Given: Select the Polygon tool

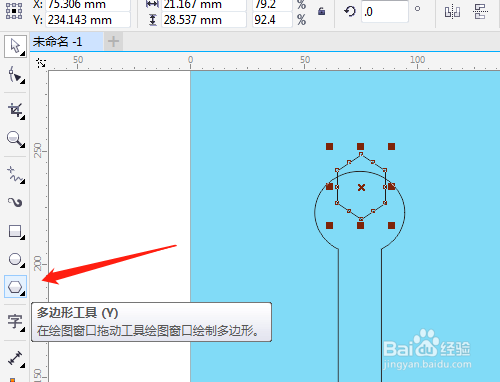Looking at the screenshot, I should tap(15, 287).
